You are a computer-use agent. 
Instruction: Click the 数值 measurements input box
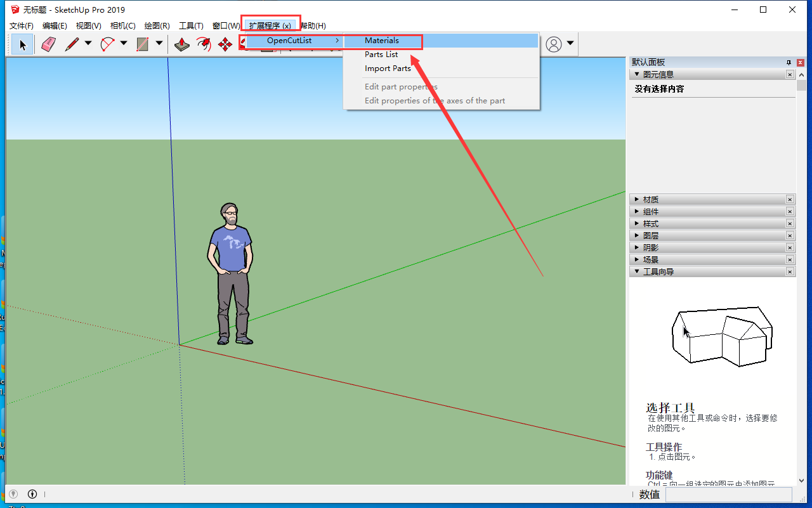tap(728, 495)
